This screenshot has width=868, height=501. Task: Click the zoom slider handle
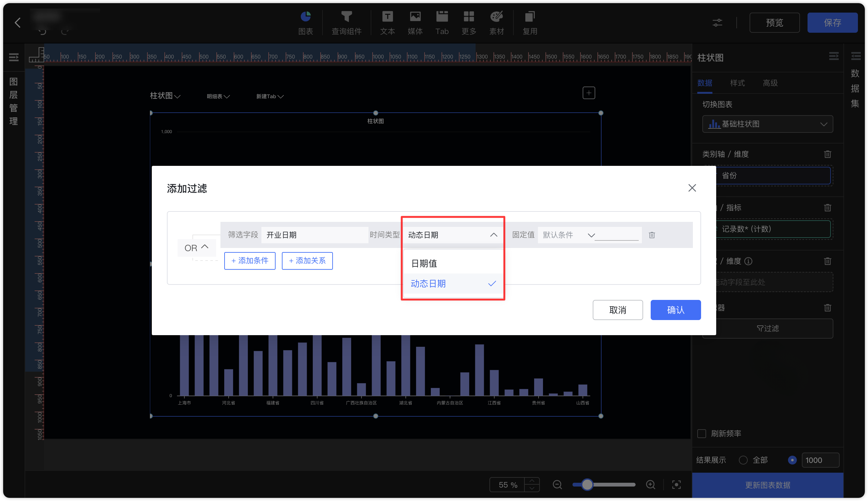coord(587,485)
